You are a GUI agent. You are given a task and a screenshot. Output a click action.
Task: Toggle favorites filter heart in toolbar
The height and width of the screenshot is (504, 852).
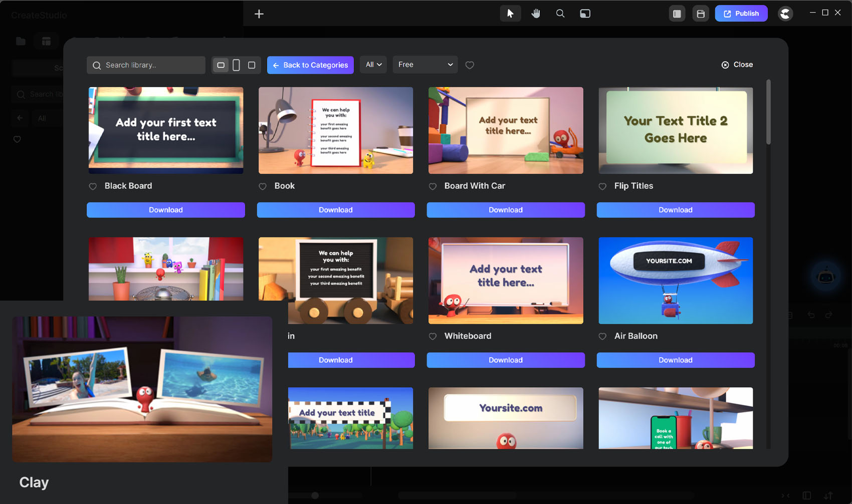click(470, 65)
